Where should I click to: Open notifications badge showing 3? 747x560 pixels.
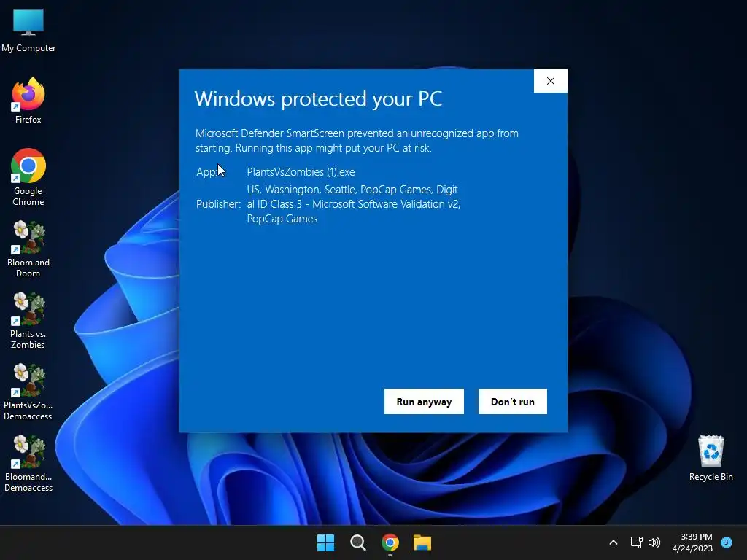pos(727,542)
